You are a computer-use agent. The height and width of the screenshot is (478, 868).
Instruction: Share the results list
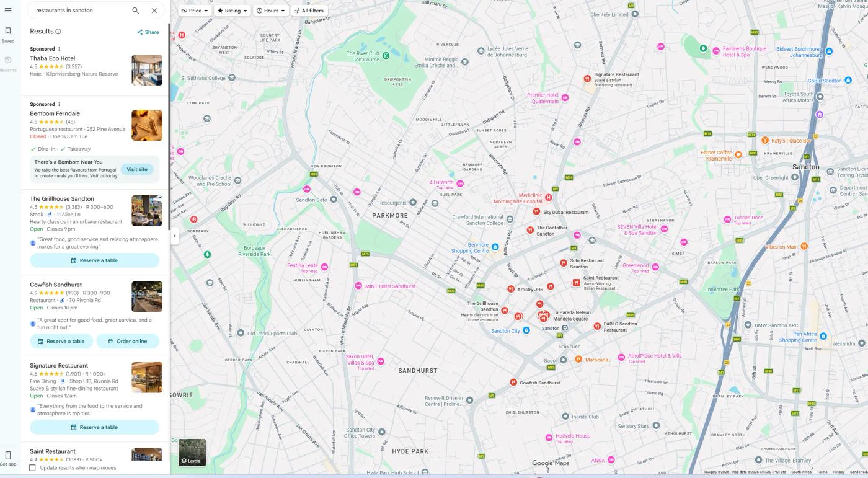coord(148,32)
